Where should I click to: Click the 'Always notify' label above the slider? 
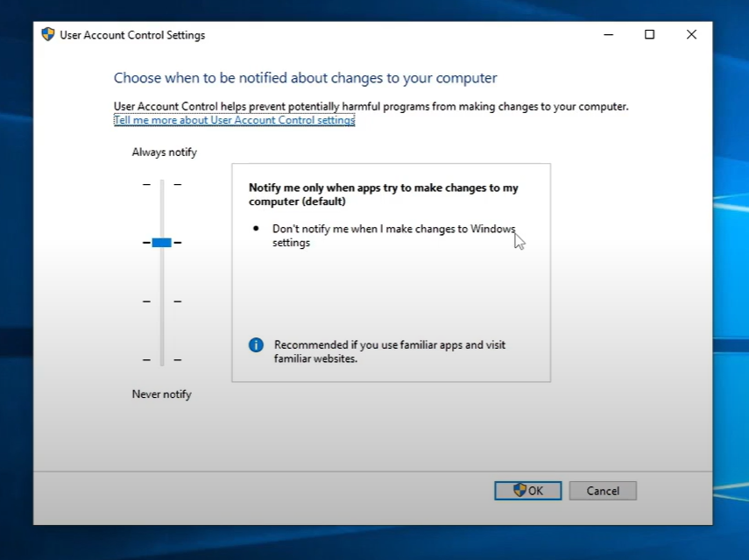tap(165, 152)
